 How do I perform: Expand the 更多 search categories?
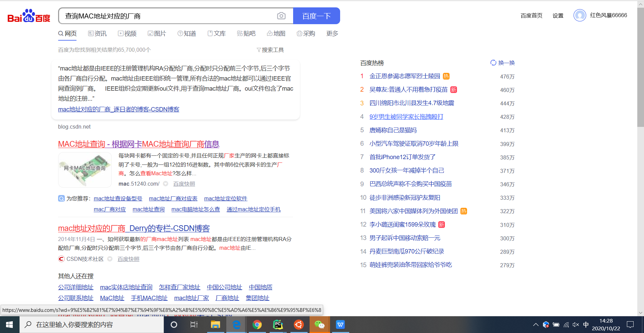point(332,34)
